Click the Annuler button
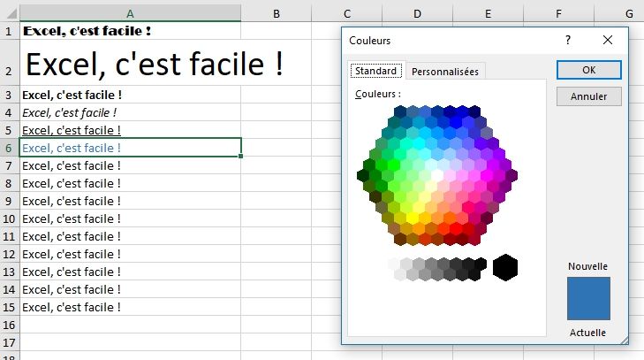 click(x=588, y=96)
